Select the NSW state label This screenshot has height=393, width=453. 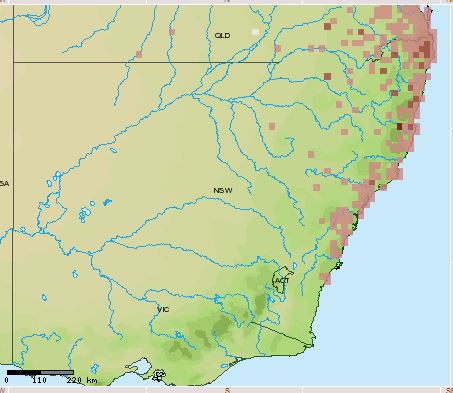tap(223, 191)
